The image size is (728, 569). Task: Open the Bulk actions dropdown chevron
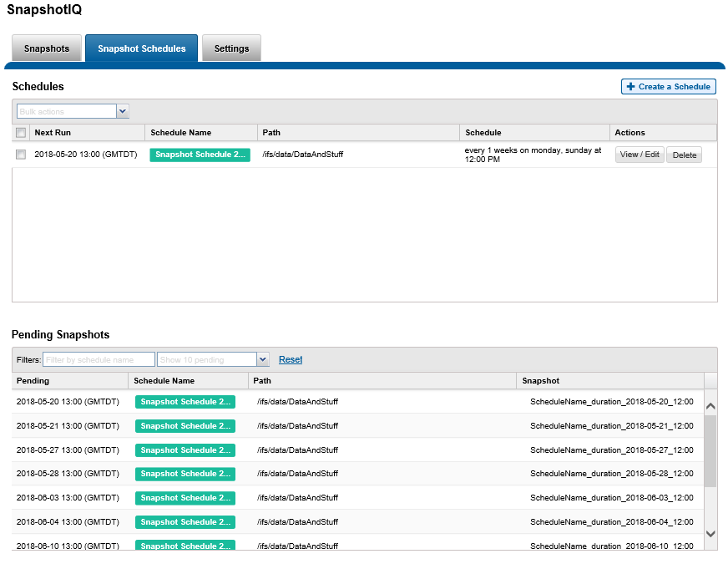click(122, 110)
